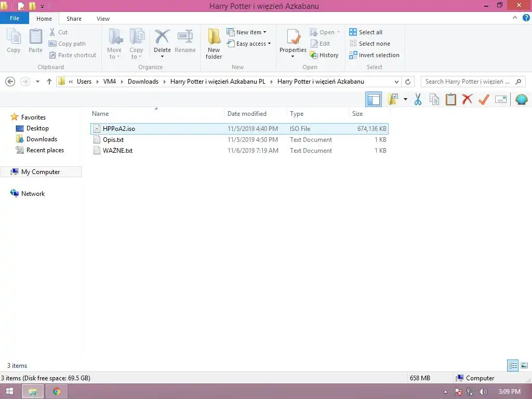
Task: Go up one level with the up arrow
Action: pos(49,82)
